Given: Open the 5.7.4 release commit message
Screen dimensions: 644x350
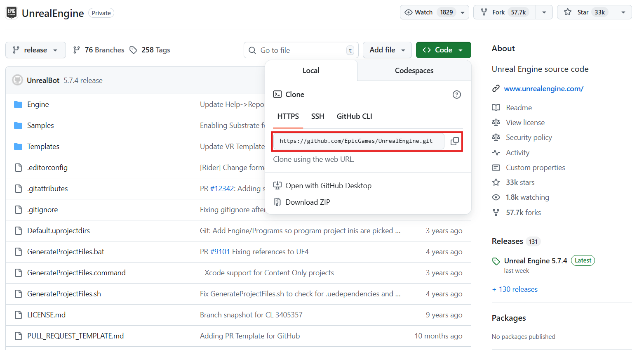Looking at the screenshot, I should (83, 80).
